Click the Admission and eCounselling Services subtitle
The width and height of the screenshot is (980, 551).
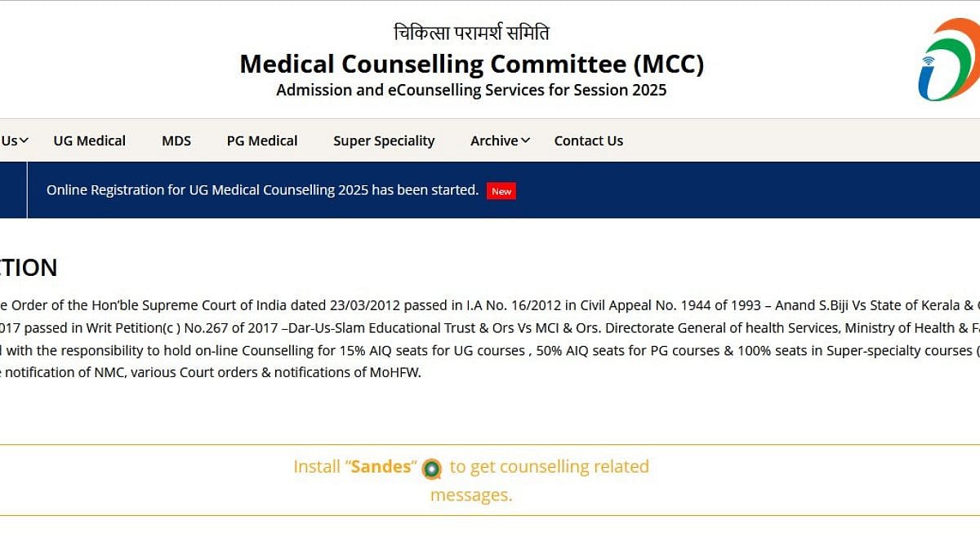[x=471, y=90]
